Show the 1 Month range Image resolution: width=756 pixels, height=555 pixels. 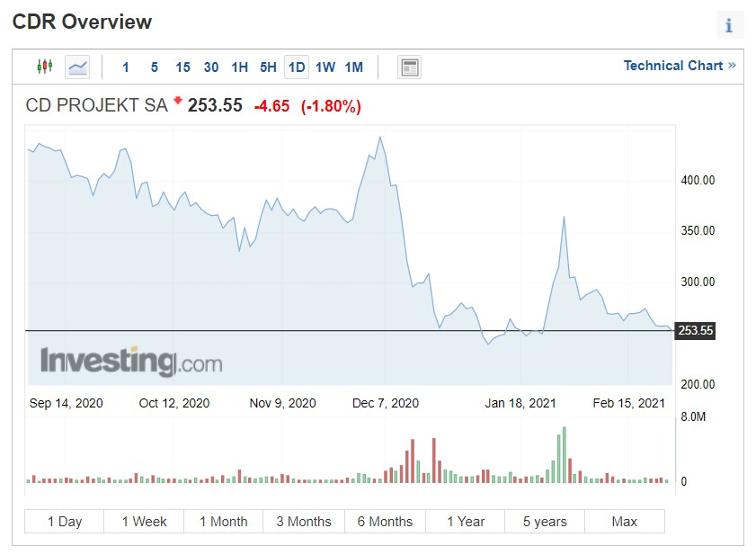223,521
